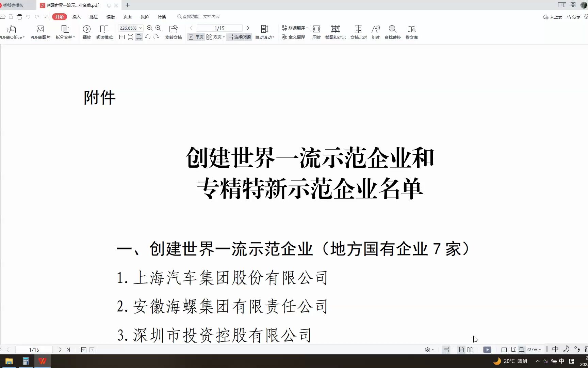Open the 批注 ribbon tab
Image resolution: width=588 pixels, height=368 pixels.
(x=94, y=17)
